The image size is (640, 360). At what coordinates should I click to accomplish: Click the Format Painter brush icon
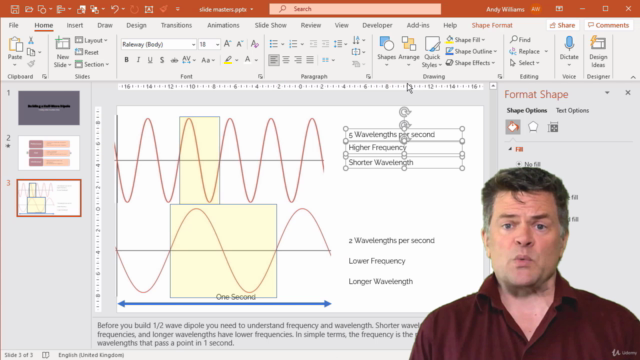click(31, 64)
